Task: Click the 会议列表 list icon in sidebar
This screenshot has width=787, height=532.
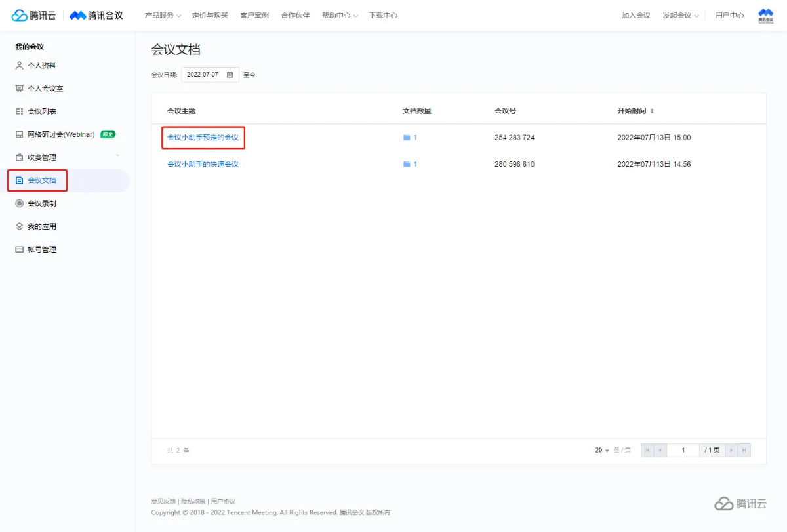Action: [x=19, y=112]
